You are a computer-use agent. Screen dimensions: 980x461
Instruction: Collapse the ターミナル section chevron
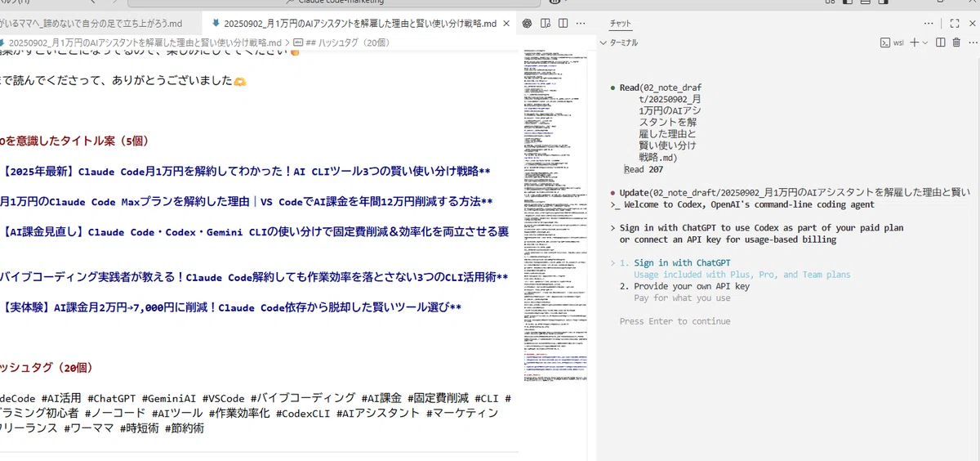(604, 43)
